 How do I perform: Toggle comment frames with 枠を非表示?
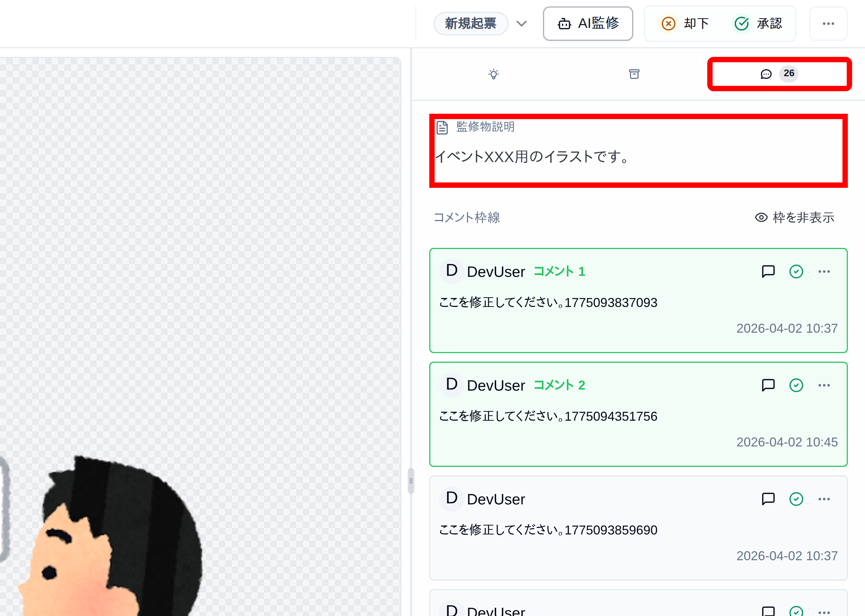coord(795,217)
